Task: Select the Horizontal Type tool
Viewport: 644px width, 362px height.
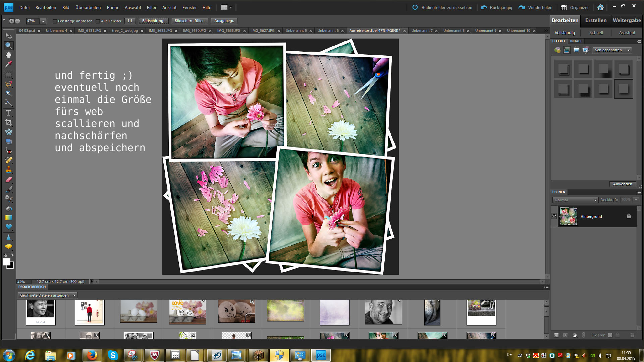Action: [x=9, y=113]
